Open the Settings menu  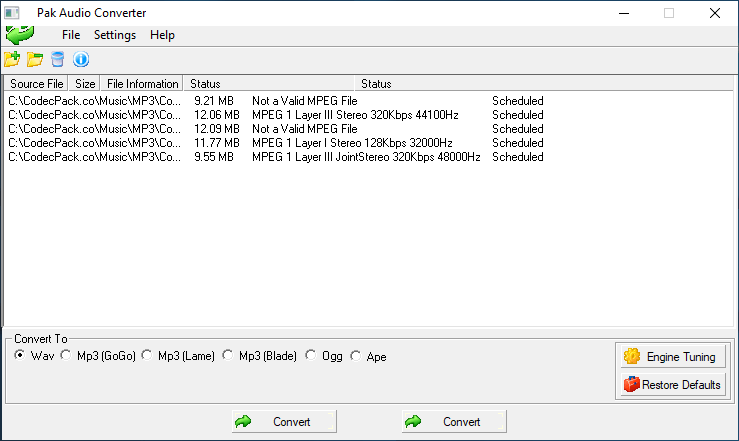tap(115, 35)
